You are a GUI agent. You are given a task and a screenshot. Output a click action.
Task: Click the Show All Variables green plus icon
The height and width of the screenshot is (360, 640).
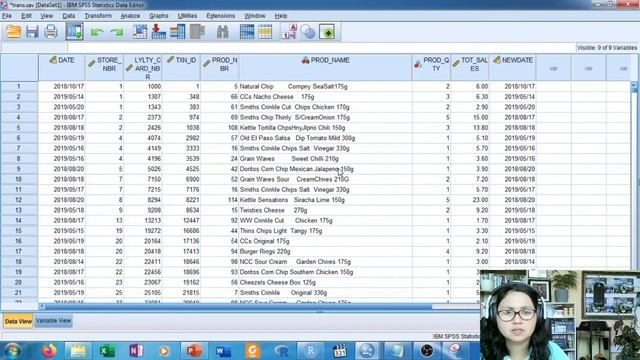click(327, 31)
